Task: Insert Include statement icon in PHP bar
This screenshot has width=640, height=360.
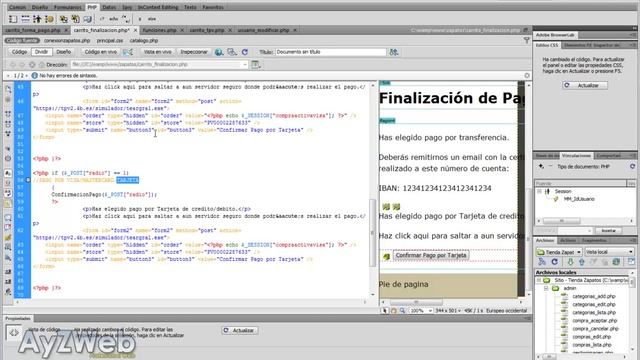Action: click(64, 19)
